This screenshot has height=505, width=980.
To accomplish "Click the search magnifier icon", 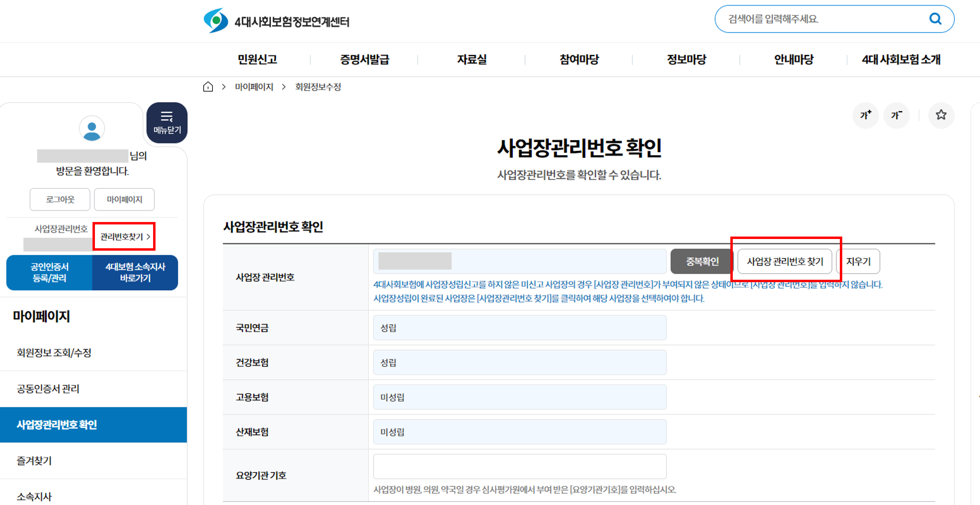I will (x=935, y=19).
